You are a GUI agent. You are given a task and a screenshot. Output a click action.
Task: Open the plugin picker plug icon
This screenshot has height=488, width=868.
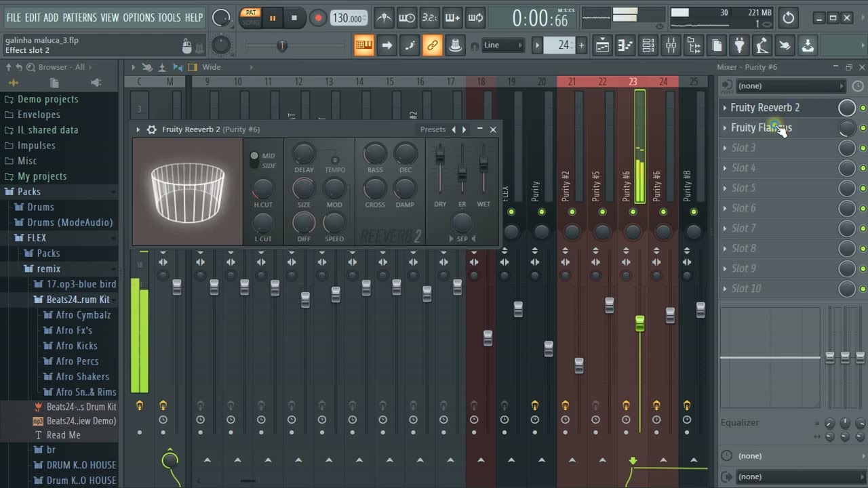(x=740, y=45)
